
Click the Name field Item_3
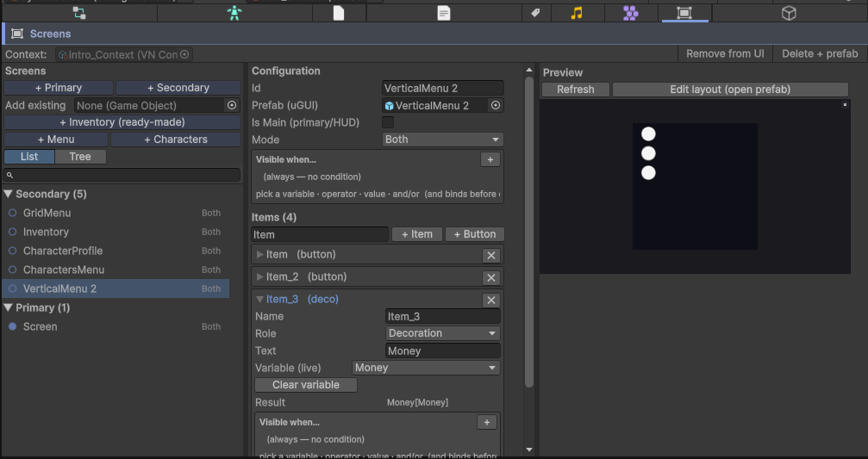tap(443, 316)
